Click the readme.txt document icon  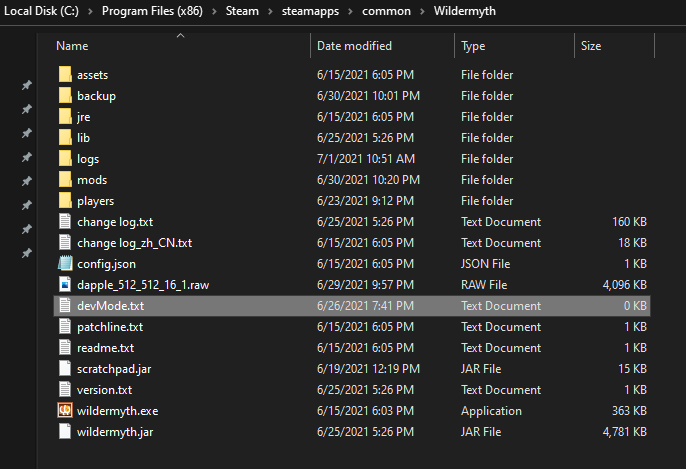tap(66, 348)
